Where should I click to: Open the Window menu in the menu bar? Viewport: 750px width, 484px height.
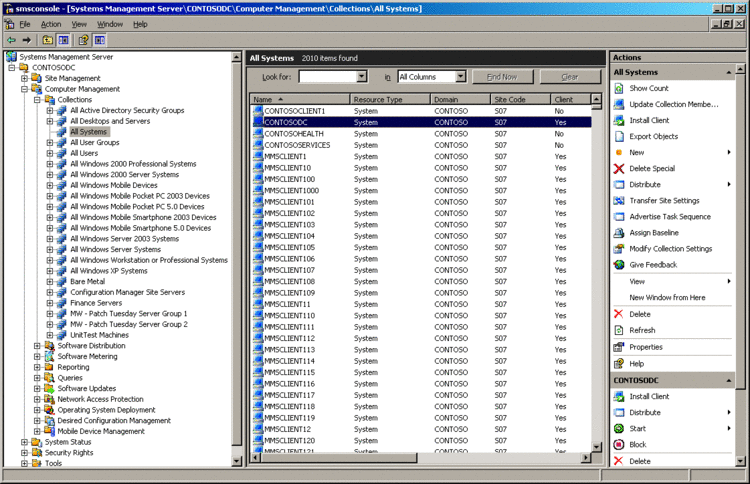pyautogui.click(x=110, y=23)
